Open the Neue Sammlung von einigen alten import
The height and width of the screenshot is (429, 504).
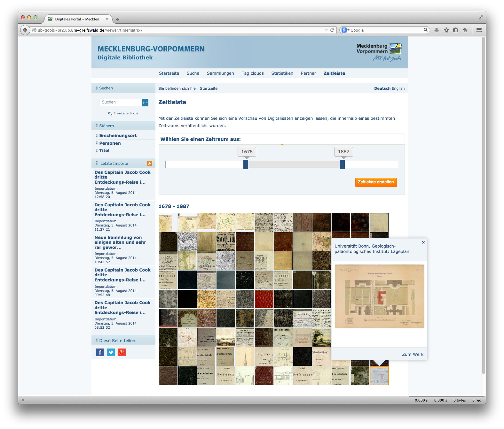click(120, 242)
